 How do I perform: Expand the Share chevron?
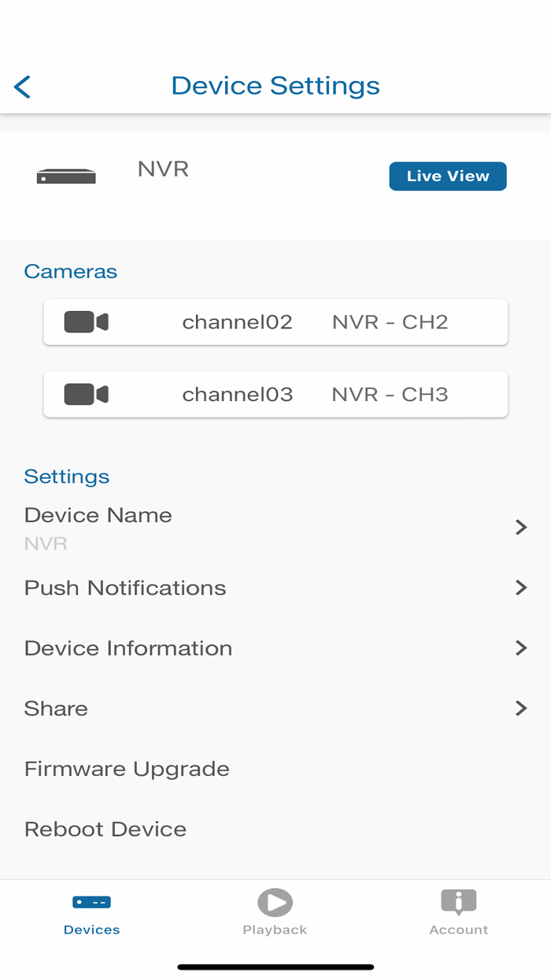coord(520,708)
